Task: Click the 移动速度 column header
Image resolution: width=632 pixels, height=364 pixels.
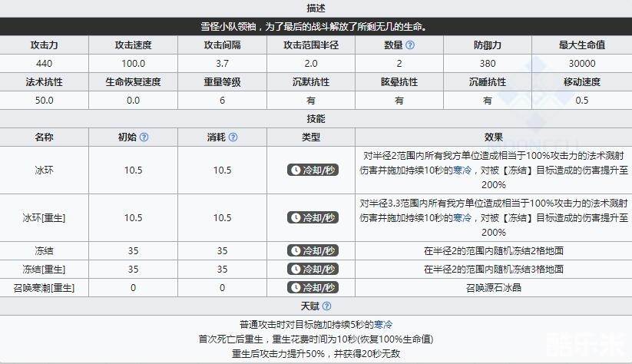Action: (x=582, y=81)
